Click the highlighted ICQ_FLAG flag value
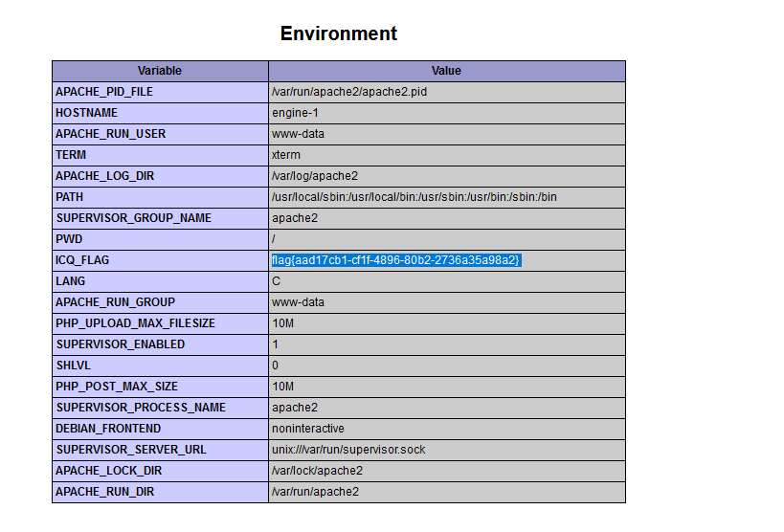The image size is (784, 532). (x=396, y=260)
